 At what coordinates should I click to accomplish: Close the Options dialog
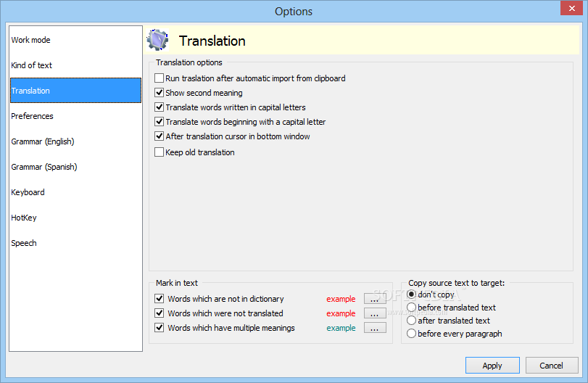571,8
